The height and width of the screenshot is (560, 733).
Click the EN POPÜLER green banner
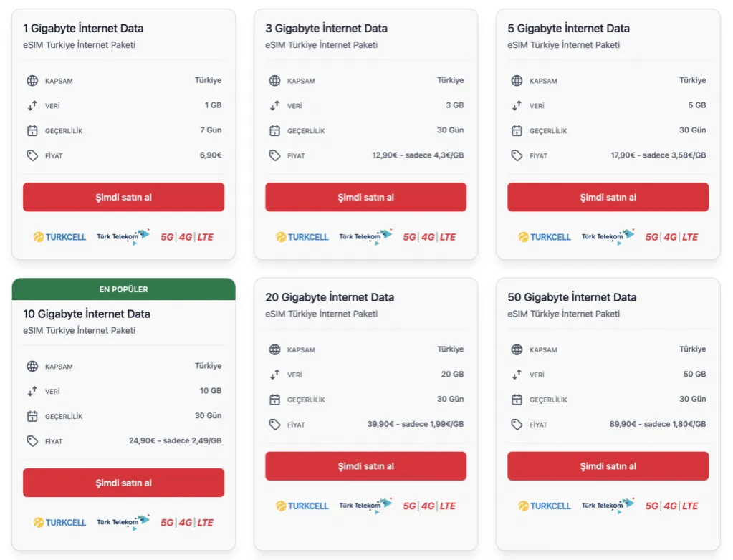coord(123,289)
